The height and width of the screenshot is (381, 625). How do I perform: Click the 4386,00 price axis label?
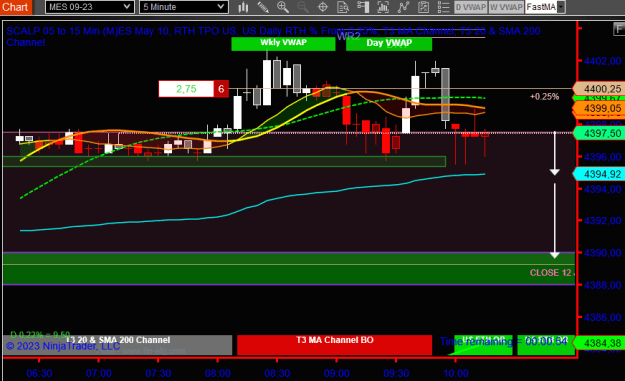point(602,318)
